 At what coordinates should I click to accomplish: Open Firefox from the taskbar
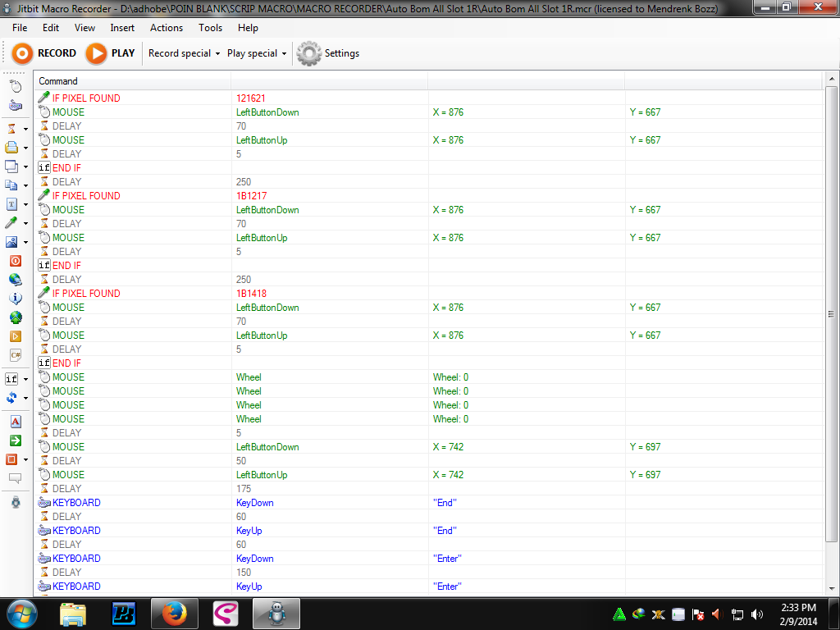pyautogui.click(x=175, y=614)
